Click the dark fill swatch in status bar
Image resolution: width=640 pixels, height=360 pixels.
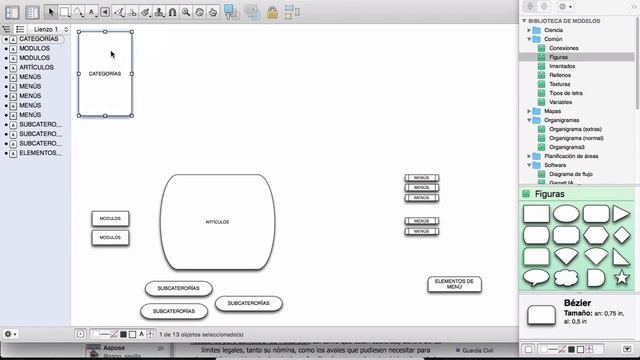click(123, 334)
